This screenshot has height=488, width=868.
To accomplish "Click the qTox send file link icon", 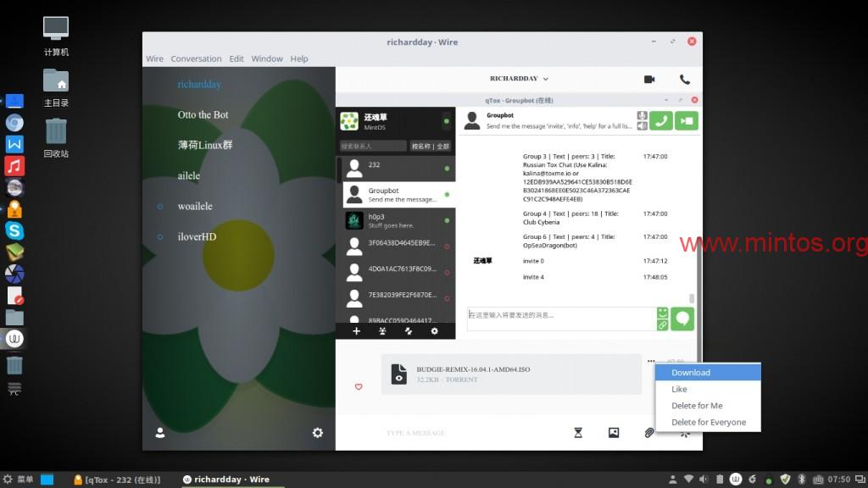I will coord(663,324).
